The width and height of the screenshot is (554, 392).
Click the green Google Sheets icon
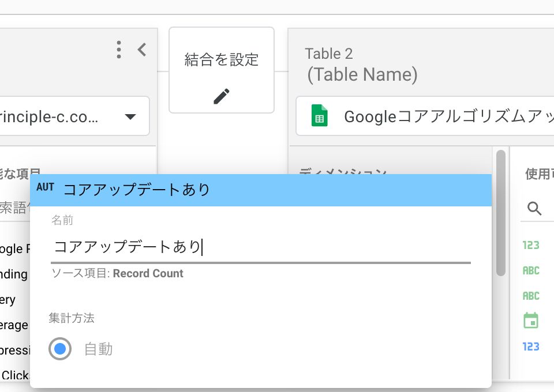pyautogui.click(x=319, y=116)
